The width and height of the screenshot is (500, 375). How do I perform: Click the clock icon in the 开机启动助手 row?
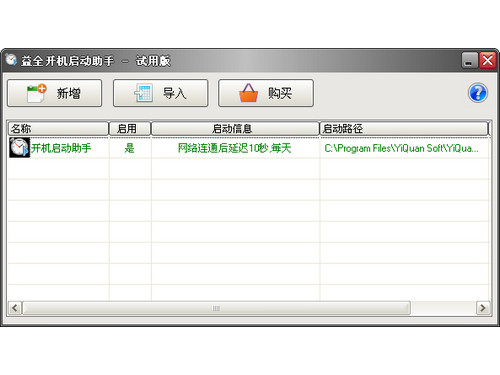[x=19, y=148]
